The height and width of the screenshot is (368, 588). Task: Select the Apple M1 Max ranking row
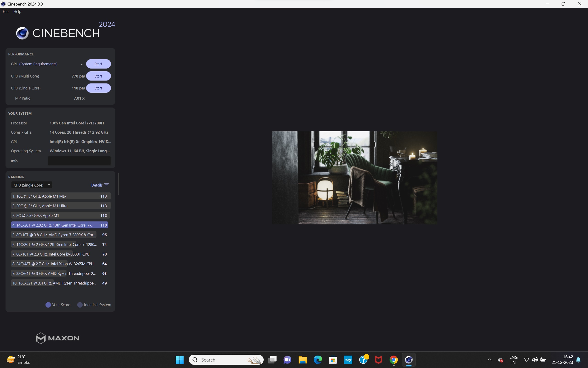point(61,196)
